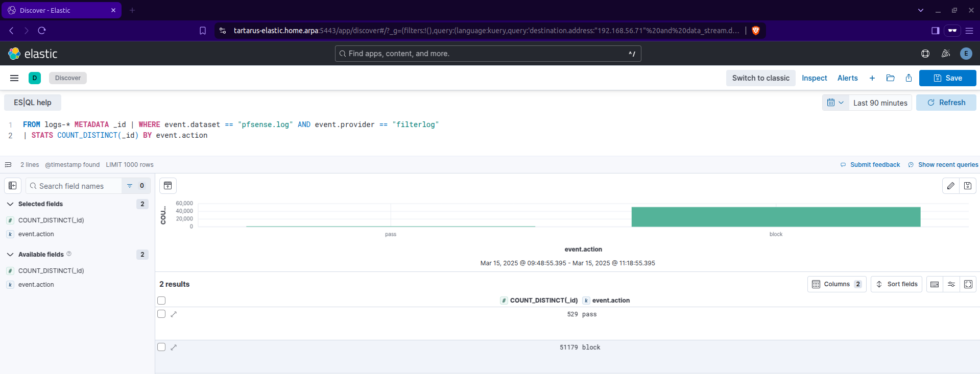Select the block result row checkbox
The height and width of the screenshot is (374, 980).
(x=161, y=347)
